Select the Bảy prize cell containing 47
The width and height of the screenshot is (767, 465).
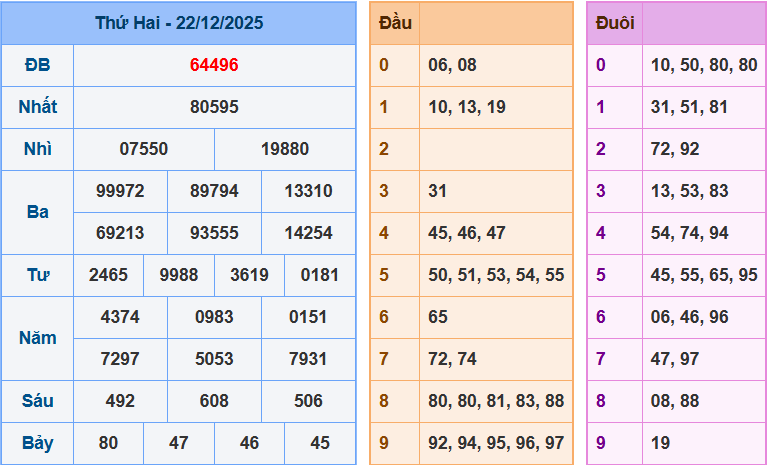coord(179,443)
